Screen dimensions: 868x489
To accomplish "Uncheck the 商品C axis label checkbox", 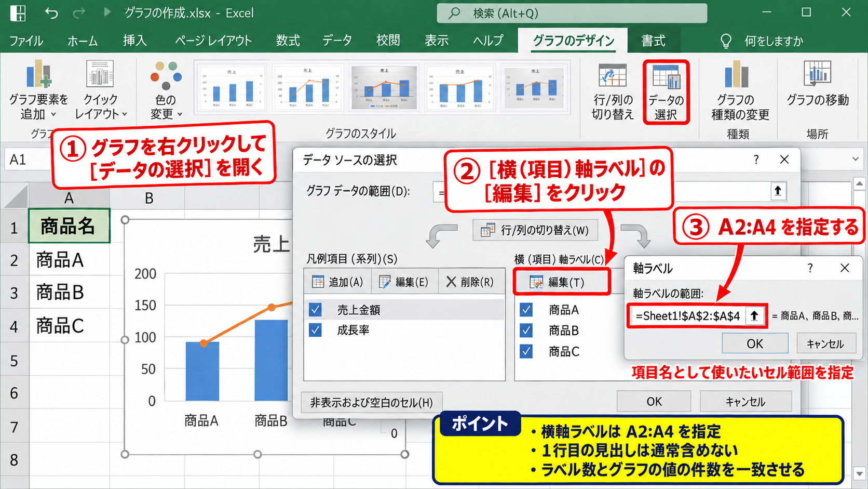I will (x=526, y=351).
